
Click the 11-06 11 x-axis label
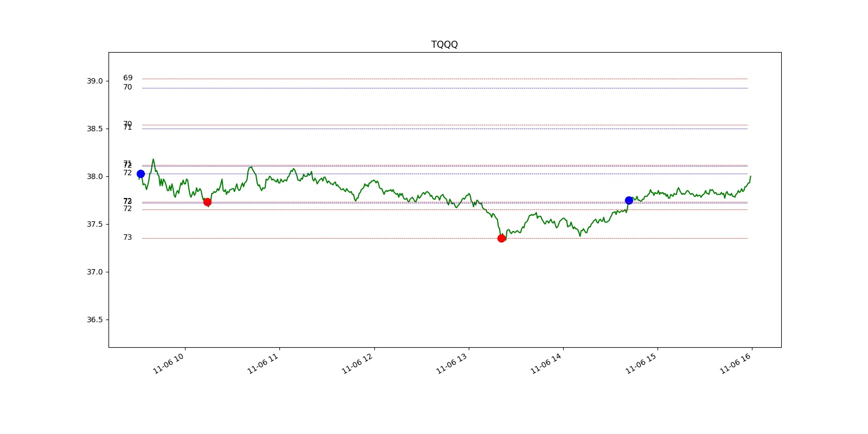point(264,363)
